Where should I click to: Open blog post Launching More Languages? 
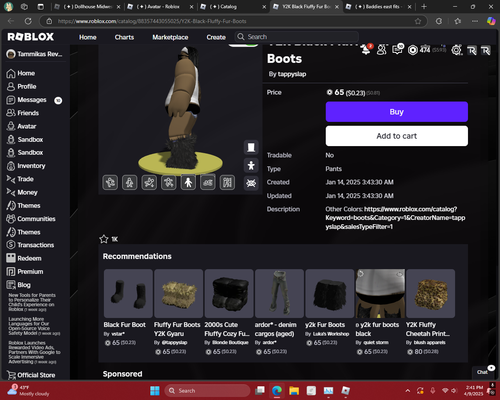[x=34, y=326]
